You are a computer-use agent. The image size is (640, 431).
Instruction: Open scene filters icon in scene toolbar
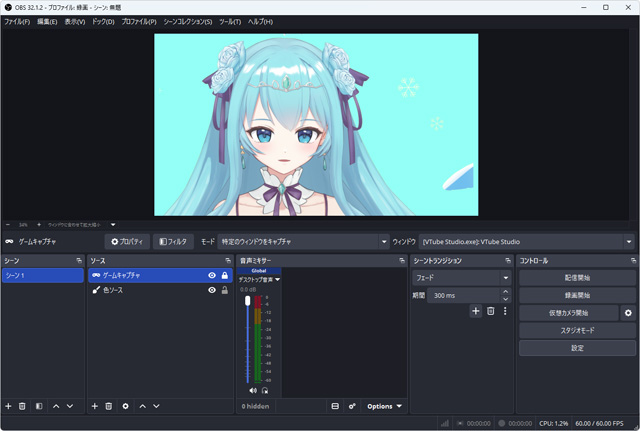point(39,406)
